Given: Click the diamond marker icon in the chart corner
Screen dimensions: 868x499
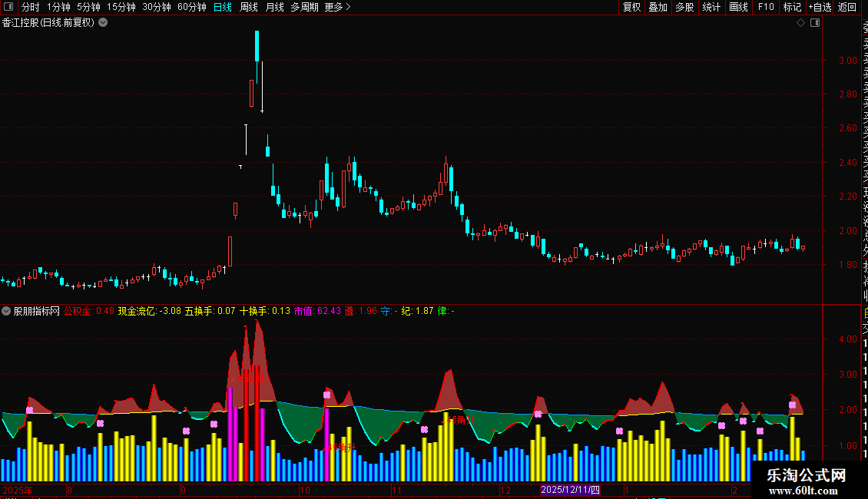Looking at the screenshot, I should (800, 23).
